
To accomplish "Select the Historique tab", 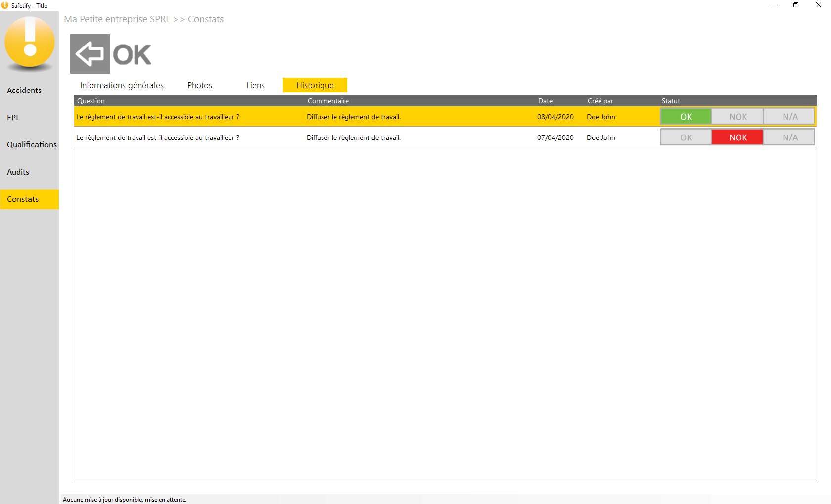I will (315, 85).
